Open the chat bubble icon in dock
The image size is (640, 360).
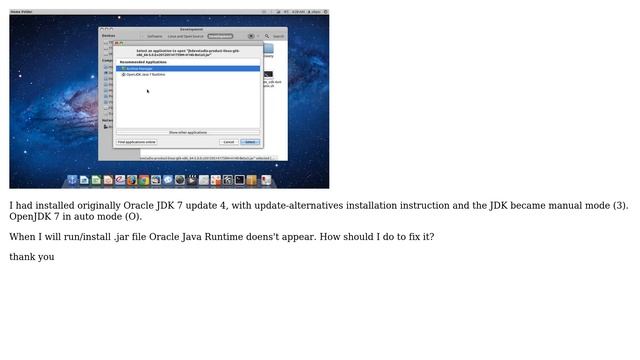[168, 180]
